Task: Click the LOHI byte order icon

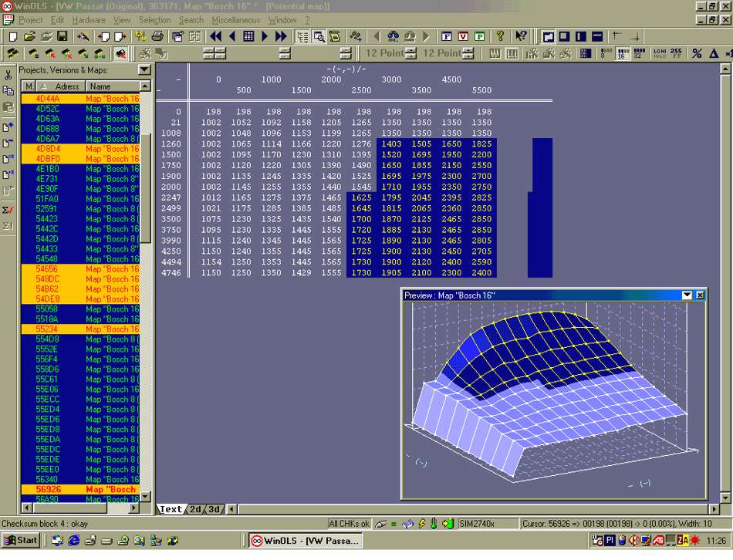Action: pyautogui.click(x=659, y=54)
